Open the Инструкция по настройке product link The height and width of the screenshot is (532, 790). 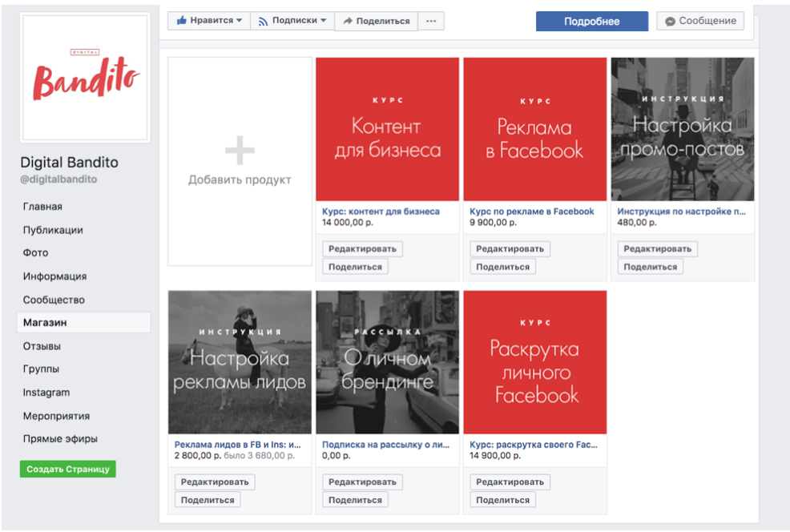coord(682,212)
